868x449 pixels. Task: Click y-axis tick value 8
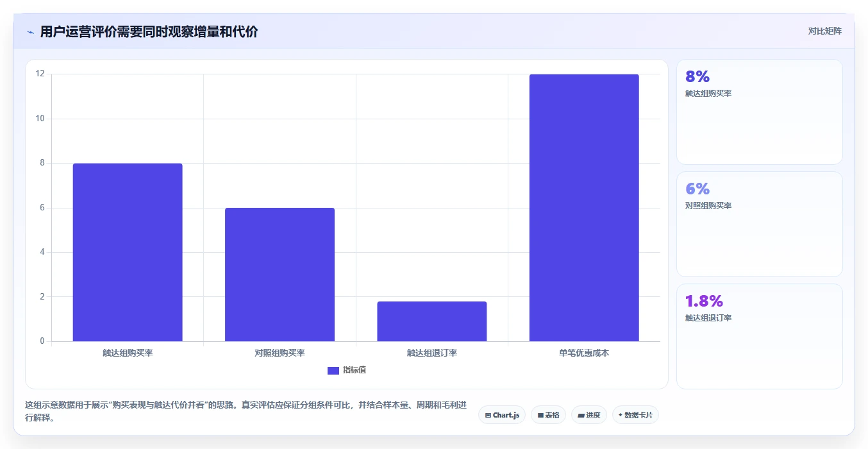[x=42, y=163]
